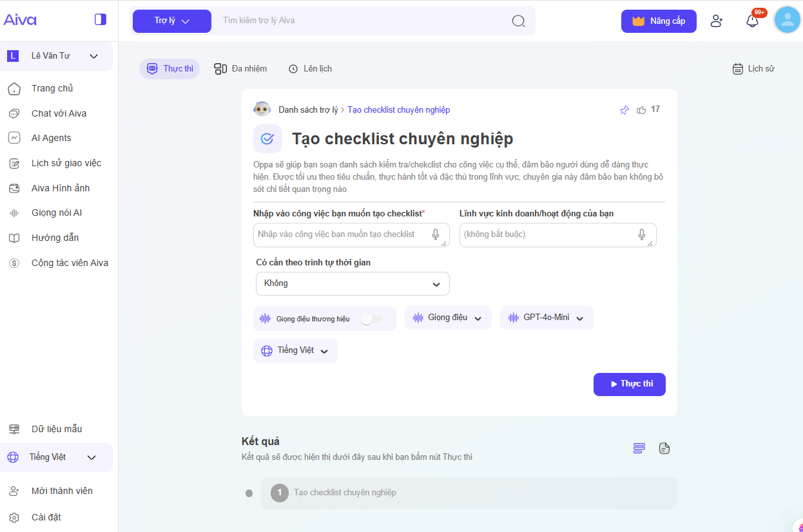Image resolution: width=803 pixels, height=532 pixels.
Task: Open the Có cần theo trình tự dropdown
Action: (352, 284)
